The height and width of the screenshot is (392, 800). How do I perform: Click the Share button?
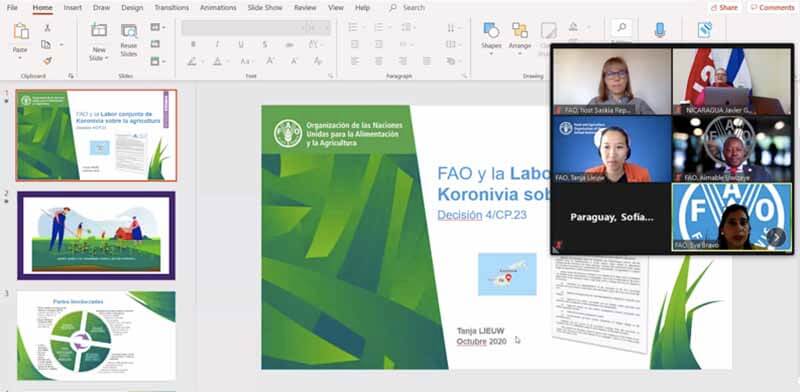click(723, 8)
